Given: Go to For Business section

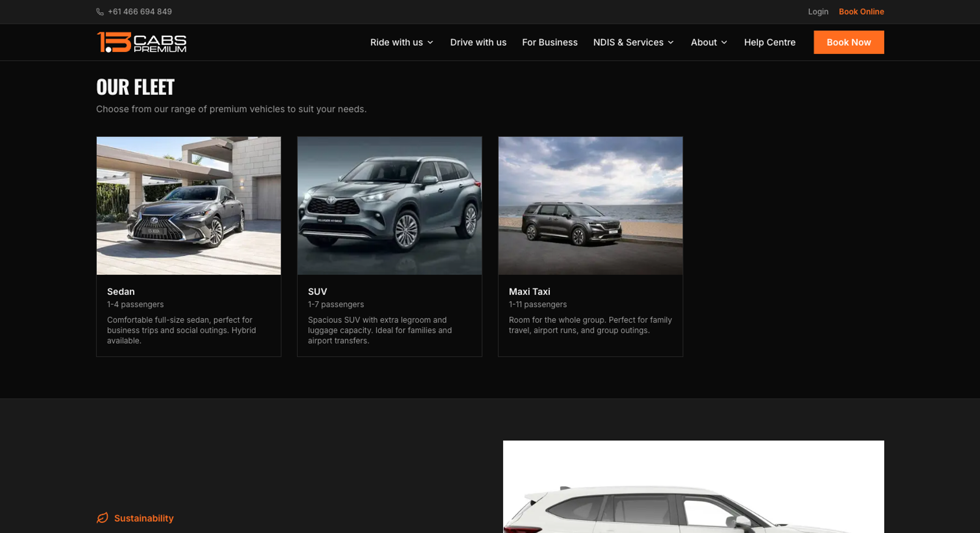Looking at the screenshot, I should pyautogui.click(x=550, y=42).
